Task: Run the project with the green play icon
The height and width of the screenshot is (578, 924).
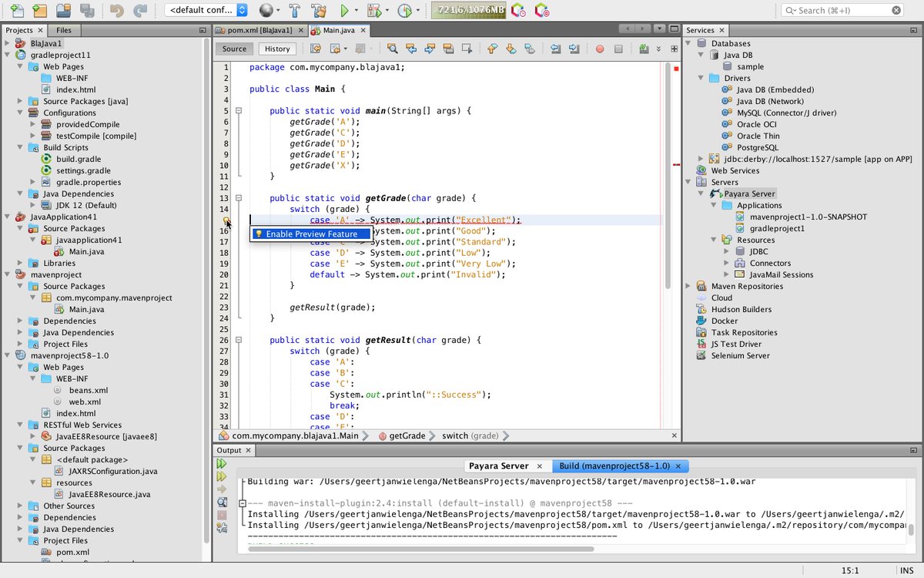Action: point(344,10)
